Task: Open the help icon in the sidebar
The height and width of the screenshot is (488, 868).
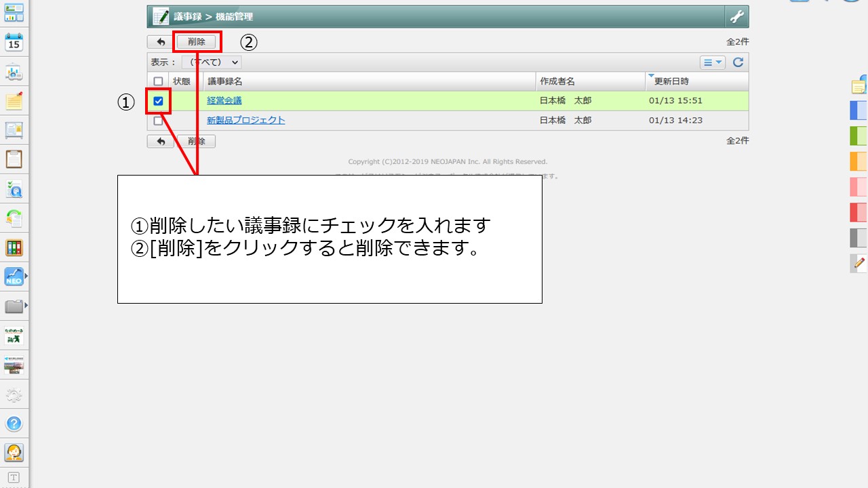Action: (14, 424)
